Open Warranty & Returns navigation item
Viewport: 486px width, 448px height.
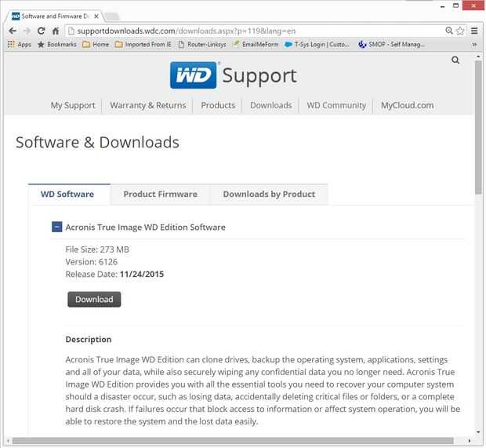coord(148,105)
